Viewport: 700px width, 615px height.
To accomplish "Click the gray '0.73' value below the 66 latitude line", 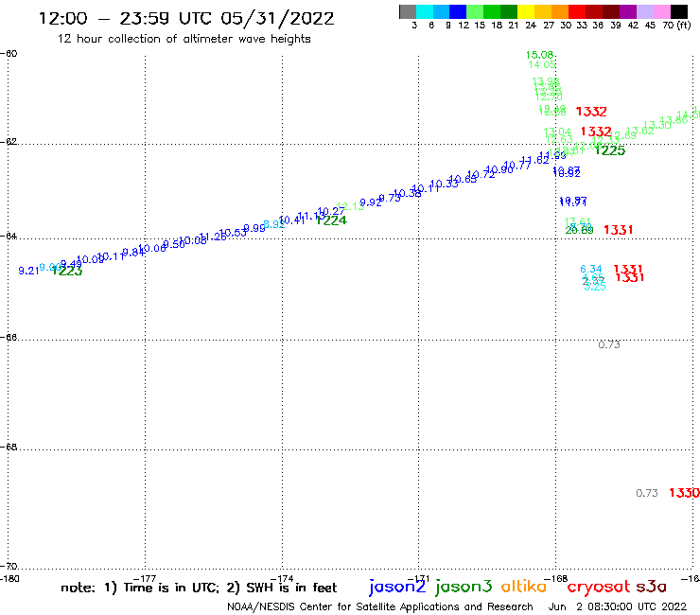I will click(609, 344).
